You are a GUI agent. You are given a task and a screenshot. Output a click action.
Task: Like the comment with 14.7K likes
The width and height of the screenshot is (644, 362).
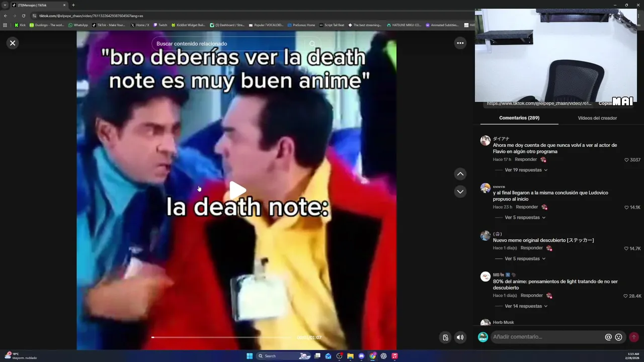(x=626, y=248)
